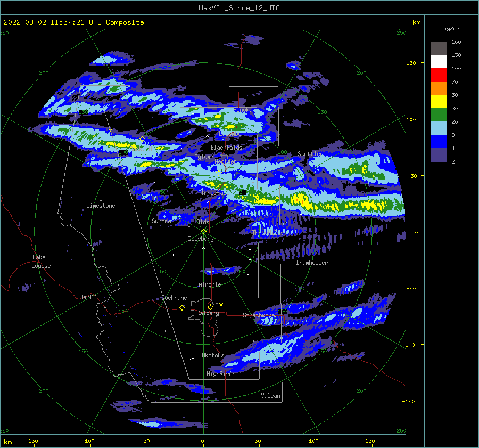Click the yellow diamond marker below RedDeer label
This screenshot has height=448, width=479.
pos(219,173)
